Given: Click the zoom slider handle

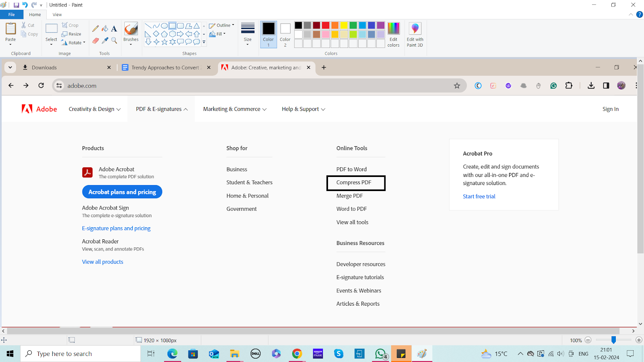Looking at the screenshot, I should [613, 340].
